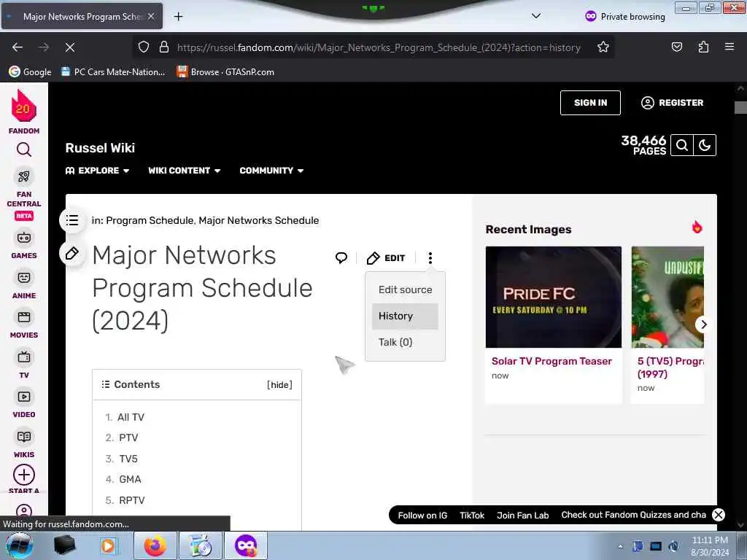Open the Major Networks Schedule category link
Screen dimensions: 747x560
[x=259, y=220]
